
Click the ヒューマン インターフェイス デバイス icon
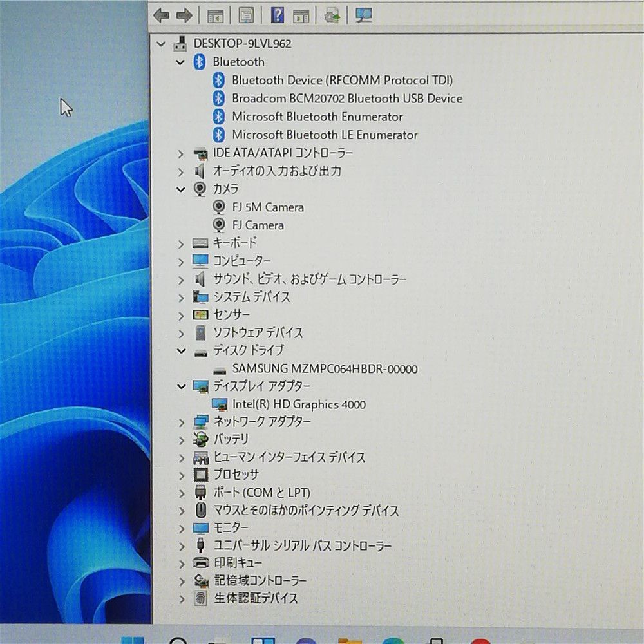201,457
